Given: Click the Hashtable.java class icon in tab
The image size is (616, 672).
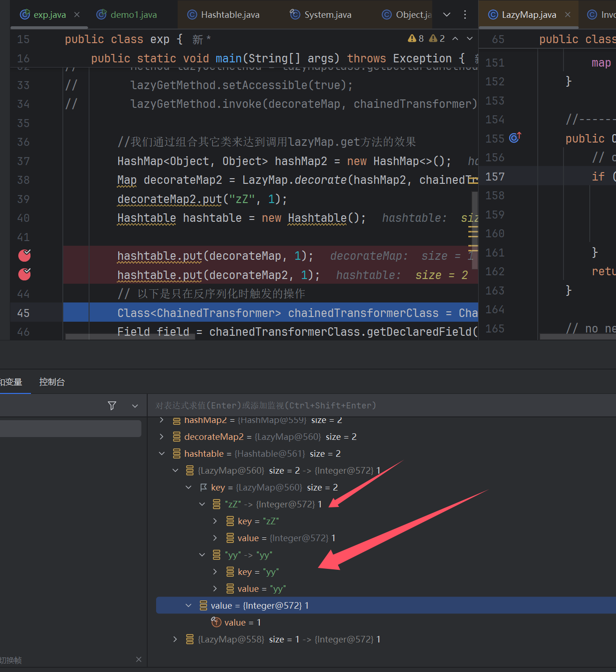Looking at the screenshot, I should point(192,15).
